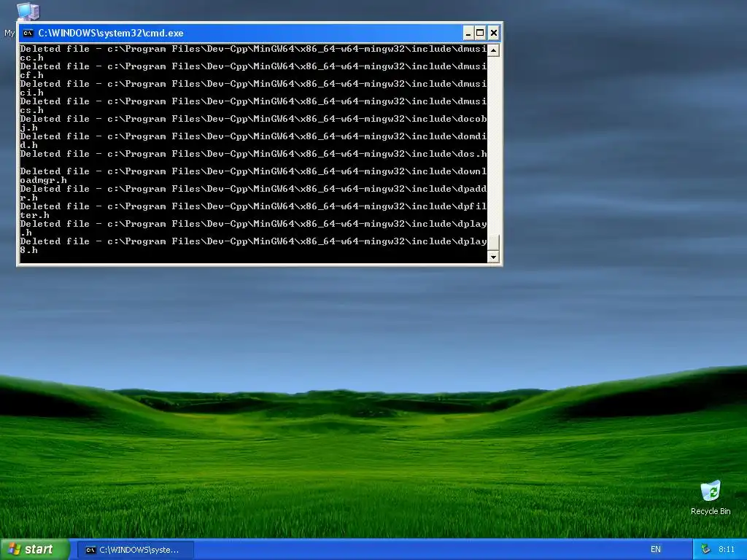Screen dimensions: 747x560
Task: Click the 8:11 clock in the tray
Action: 727,549
